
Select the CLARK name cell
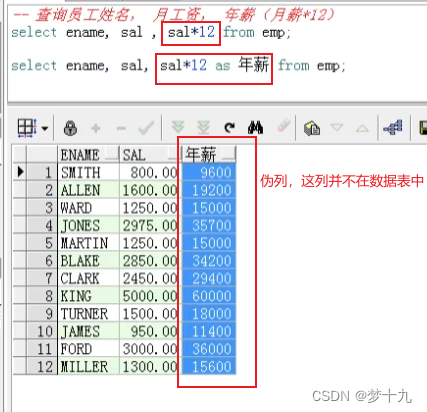pyautogui.click(x=88, y=278)
